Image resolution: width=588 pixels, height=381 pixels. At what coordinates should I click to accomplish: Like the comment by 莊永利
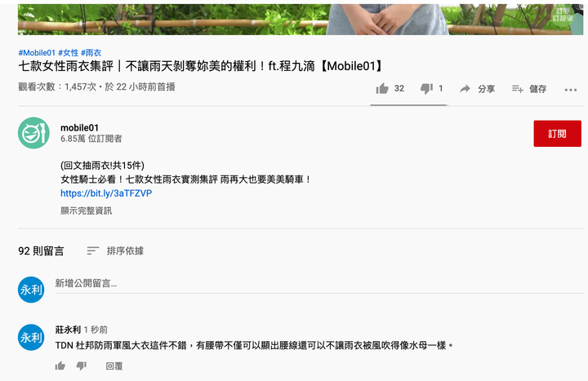tap(60, 365)
